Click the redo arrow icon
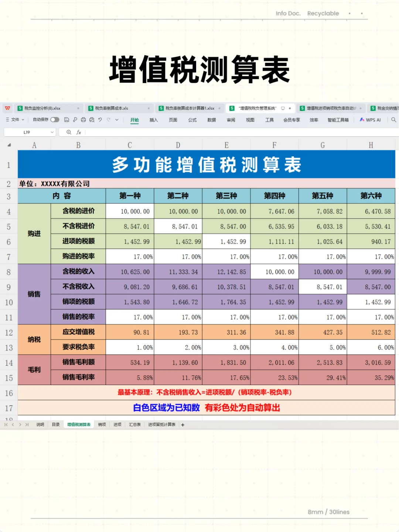399x532 pixels. pyautogui.click(x=109, y=120)
